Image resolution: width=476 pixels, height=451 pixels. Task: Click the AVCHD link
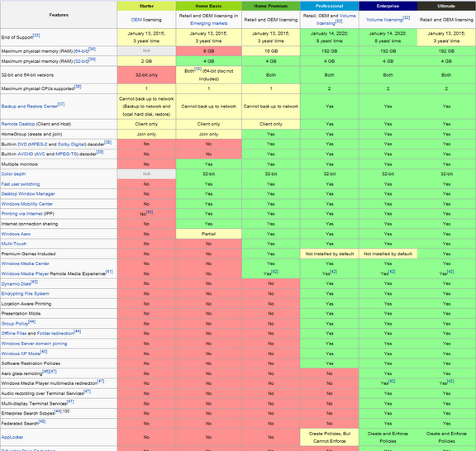(x=25, y=154)
